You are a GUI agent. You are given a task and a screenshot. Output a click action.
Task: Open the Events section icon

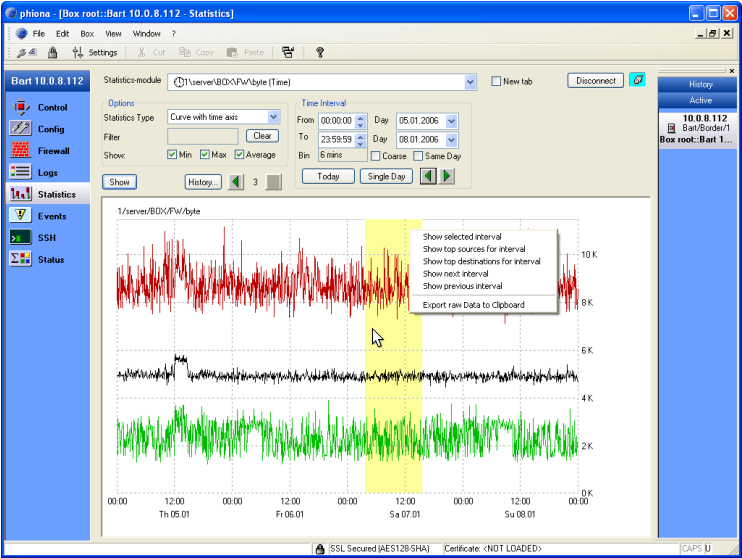pyautogui.click(x=20, y=216)
